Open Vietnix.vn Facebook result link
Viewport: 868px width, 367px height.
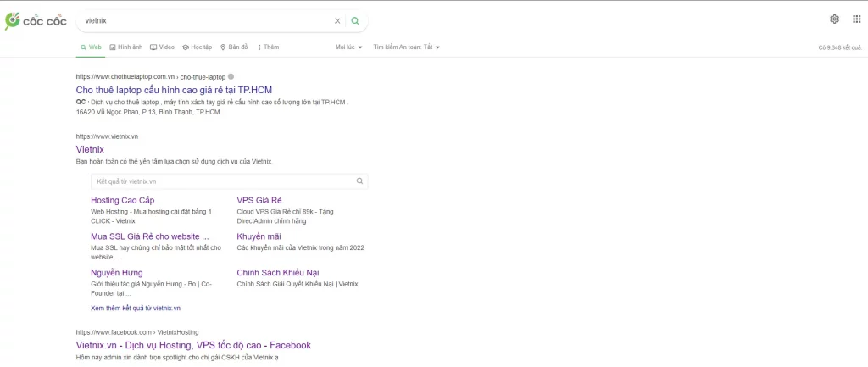pyautogui.click(x=193, y=345)
